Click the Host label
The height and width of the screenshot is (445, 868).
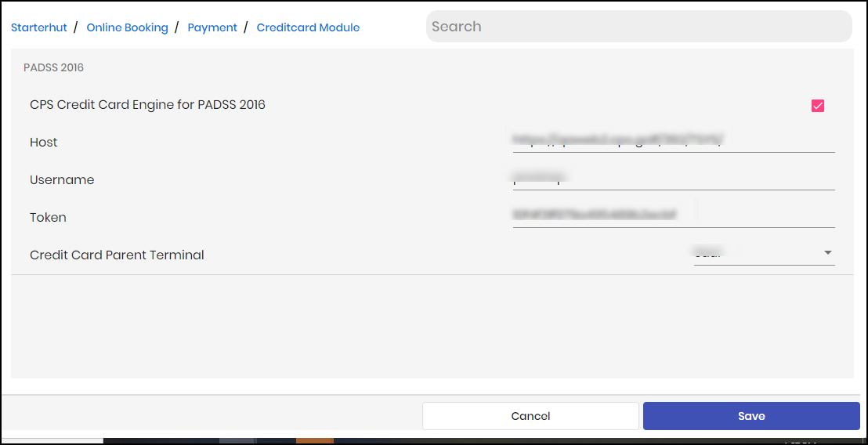(x=44, y=143)
